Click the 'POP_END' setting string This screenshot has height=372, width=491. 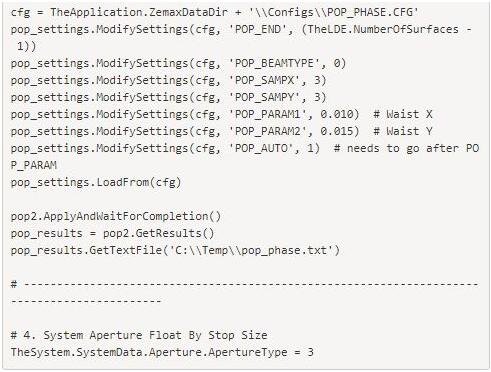tap(261, 29)
